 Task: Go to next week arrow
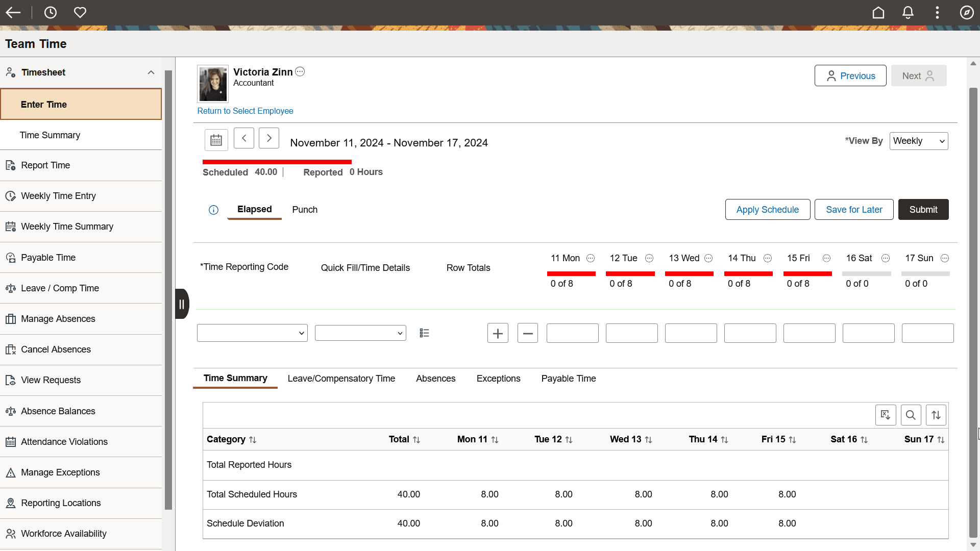coord(269,138)
